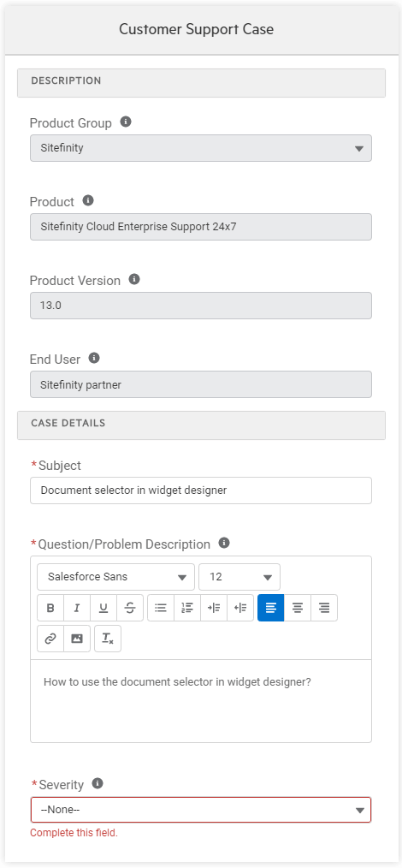This screenshot has width=402, height=868.
Task: Click the Product field
Action: (201, 227)
